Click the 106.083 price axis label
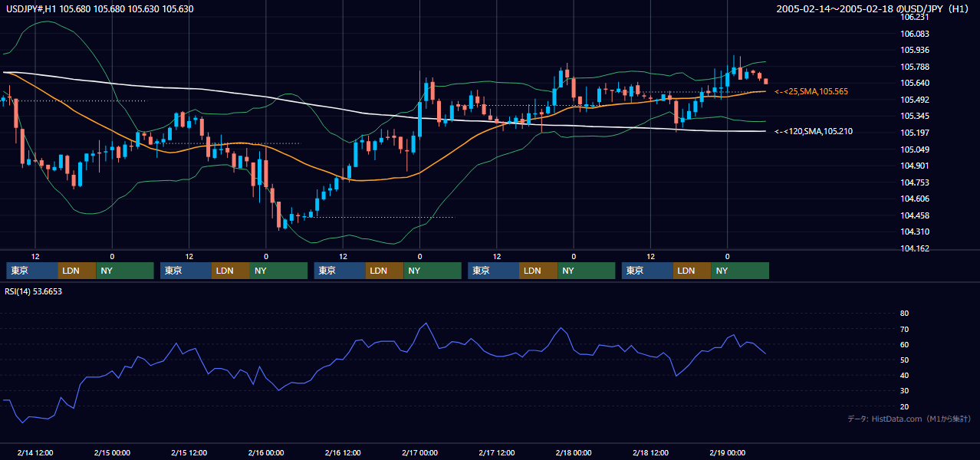980x460 pixels. (915, 34)
